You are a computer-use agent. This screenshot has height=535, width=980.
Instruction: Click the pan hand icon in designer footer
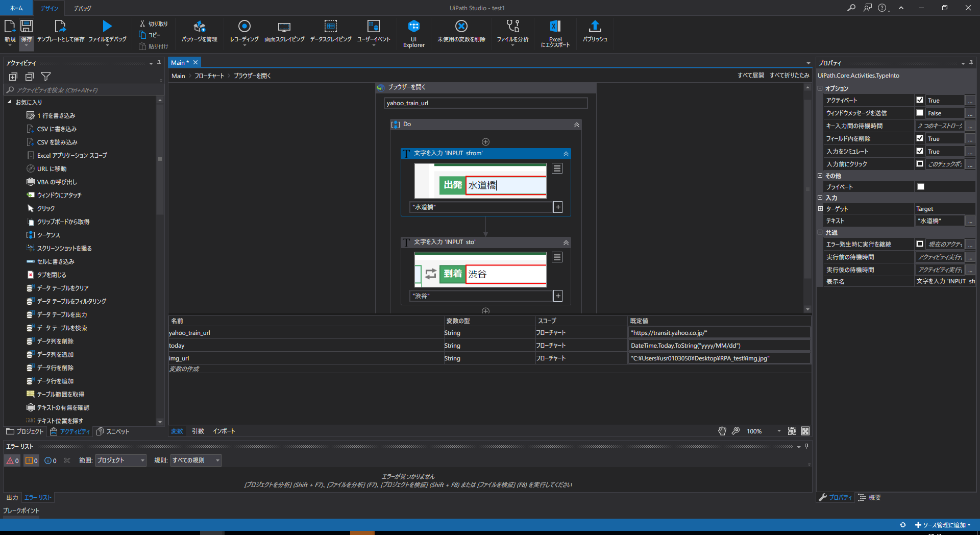point(722,431)
